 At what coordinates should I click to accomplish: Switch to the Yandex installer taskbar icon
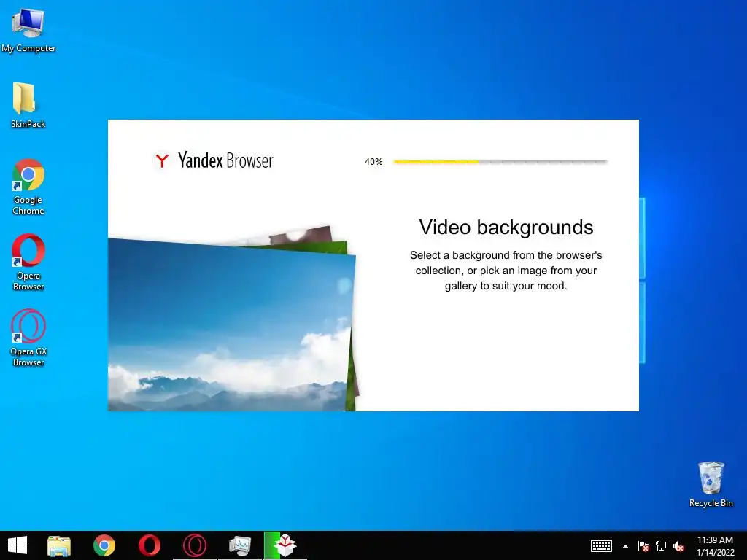[285, 545]
